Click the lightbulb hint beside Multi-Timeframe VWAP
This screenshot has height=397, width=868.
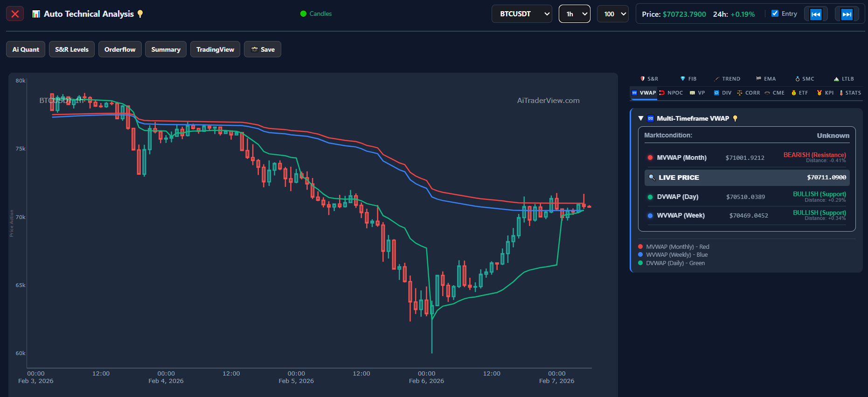735,118
